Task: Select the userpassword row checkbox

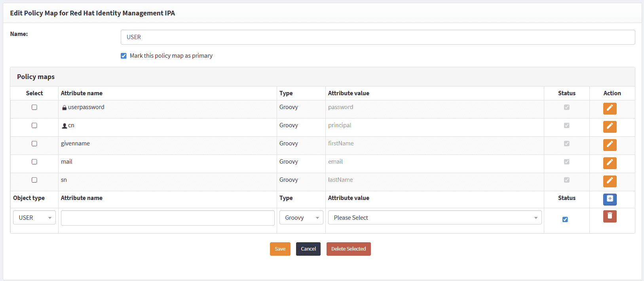Action: pos(34,107)
